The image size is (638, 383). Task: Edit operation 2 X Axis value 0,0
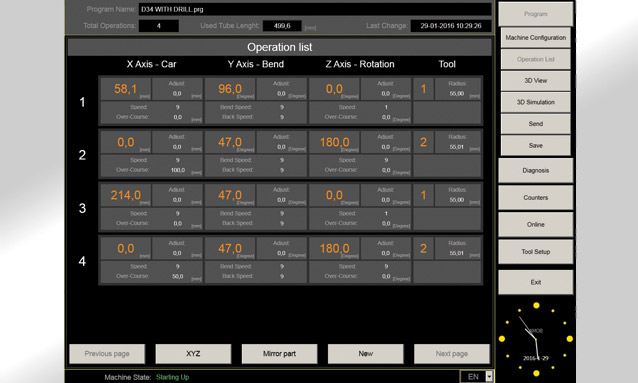pos(126,142)
